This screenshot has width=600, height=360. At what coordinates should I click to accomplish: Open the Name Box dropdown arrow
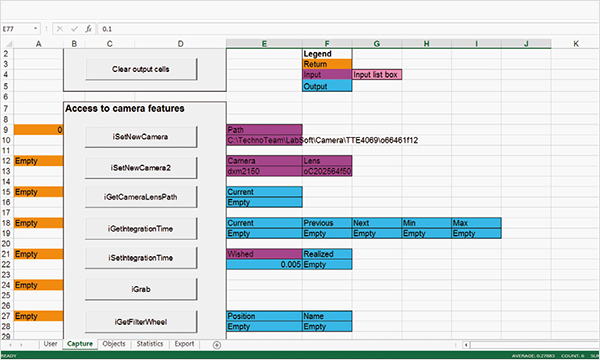pos(35,29)
